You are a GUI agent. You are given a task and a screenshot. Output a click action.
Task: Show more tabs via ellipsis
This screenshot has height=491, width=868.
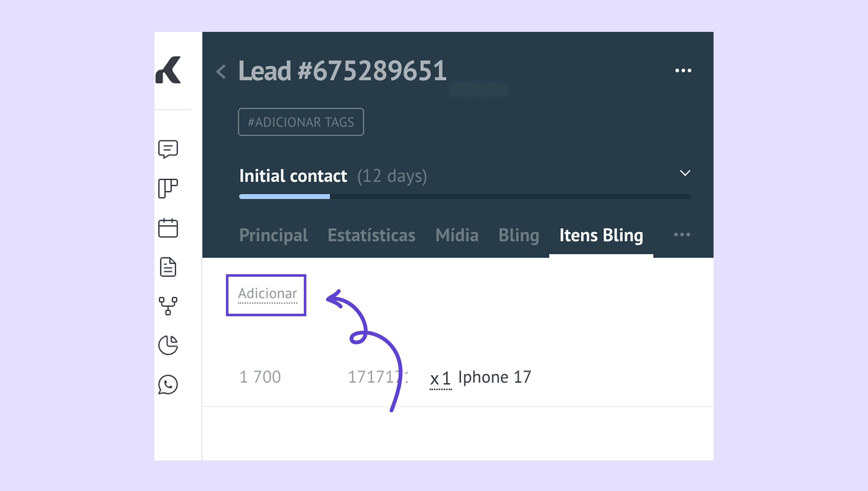tap(682, 235)
